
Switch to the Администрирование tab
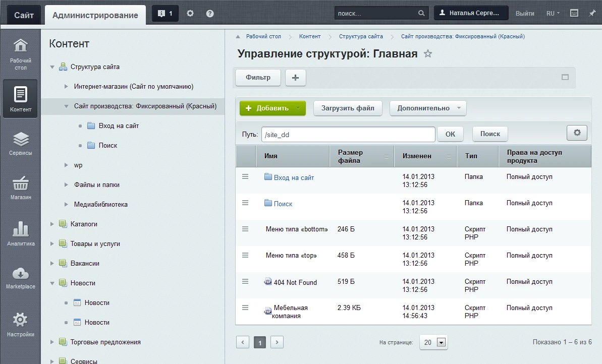95,15
